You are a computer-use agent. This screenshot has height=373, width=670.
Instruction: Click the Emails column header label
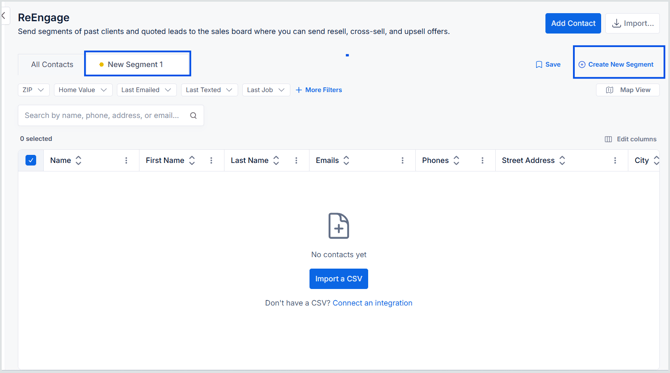(x=327, y=160)
